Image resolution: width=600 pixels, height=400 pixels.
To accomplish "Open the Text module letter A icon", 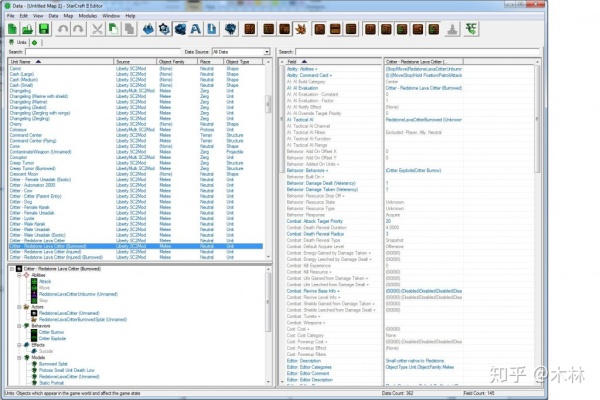I will click(x=196, y=29).
